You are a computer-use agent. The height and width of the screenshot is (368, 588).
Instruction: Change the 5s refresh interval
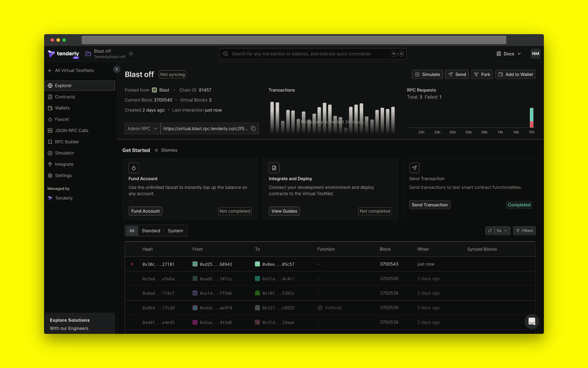501,231
